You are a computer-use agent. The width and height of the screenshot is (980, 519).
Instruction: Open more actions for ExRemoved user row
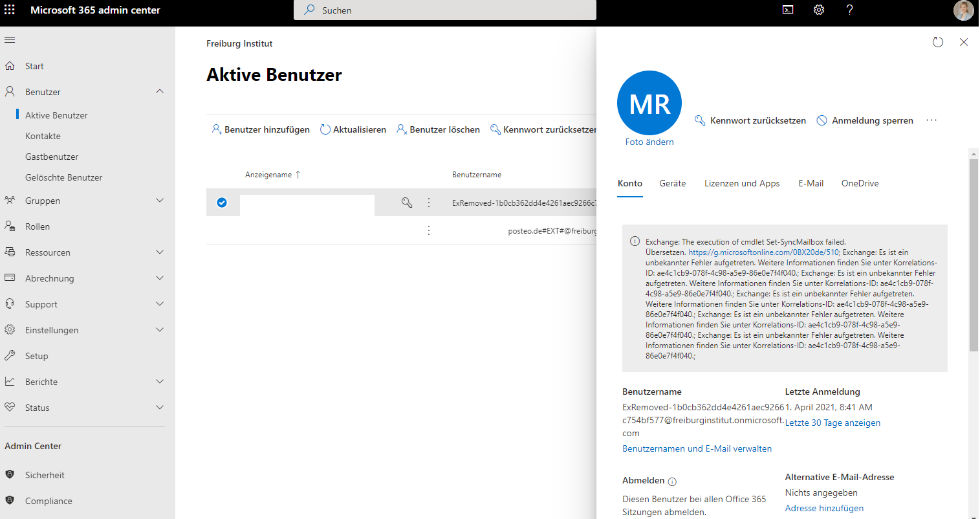[x=429, y=203]
